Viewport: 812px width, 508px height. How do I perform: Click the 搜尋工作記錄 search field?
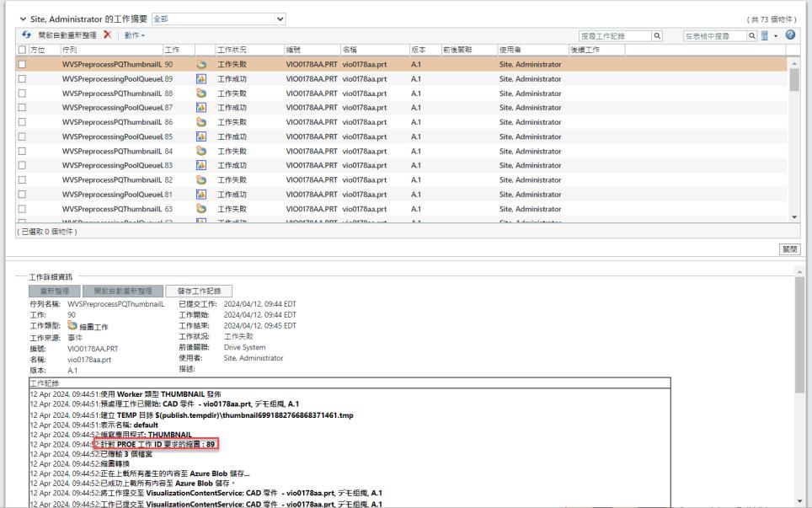pos(615,35)
